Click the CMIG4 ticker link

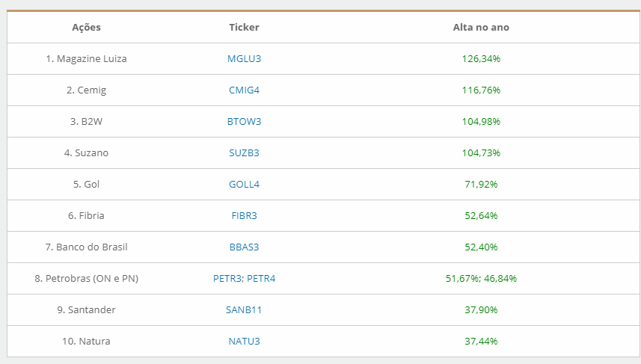244,90
